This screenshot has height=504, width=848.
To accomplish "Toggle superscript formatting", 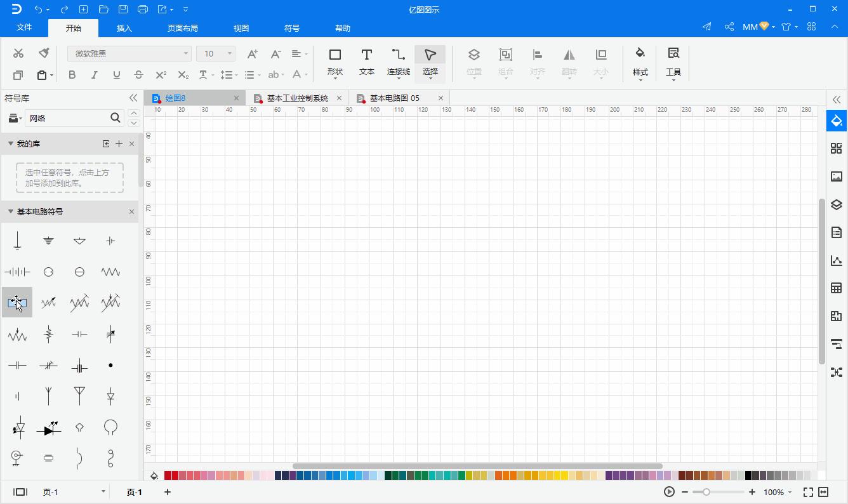I will click(x=161, y=75).
